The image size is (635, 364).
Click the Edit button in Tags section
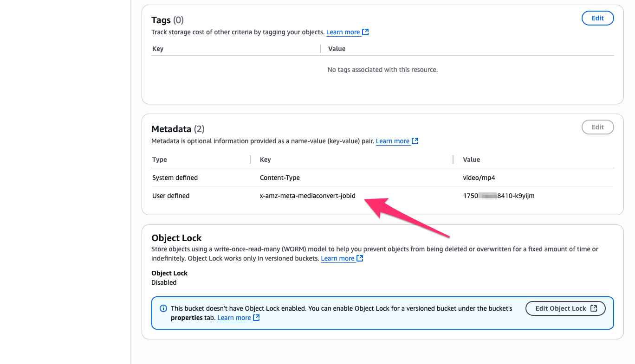(x=597, y=18)
